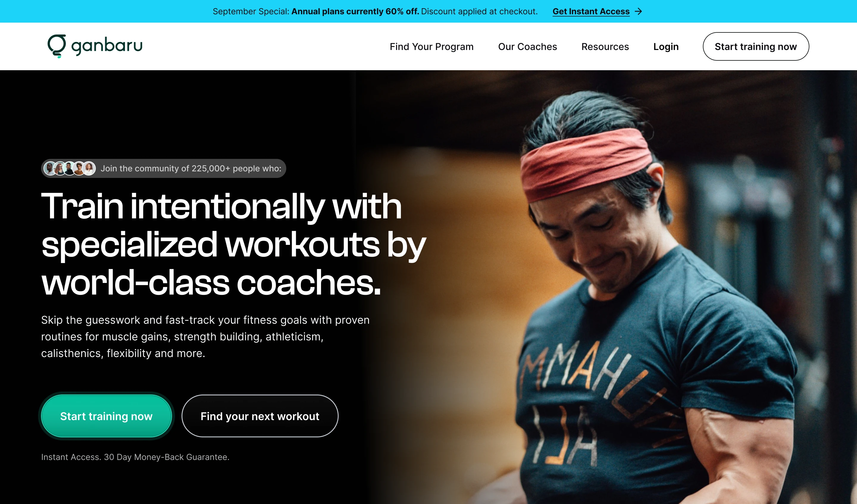The width and height of the screenshot is (857, 504).
Task: Click the green Start training now button
Action: pos(107,416)
